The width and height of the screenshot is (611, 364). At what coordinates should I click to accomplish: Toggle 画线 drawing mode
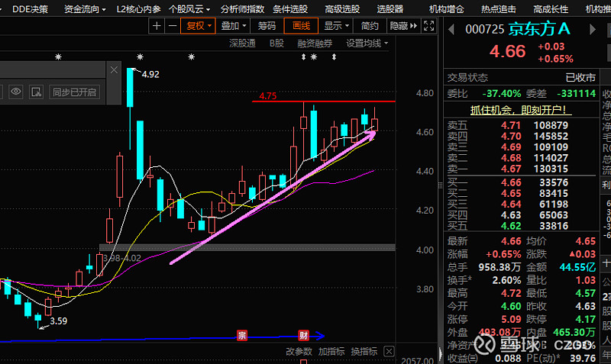[301, 26]
